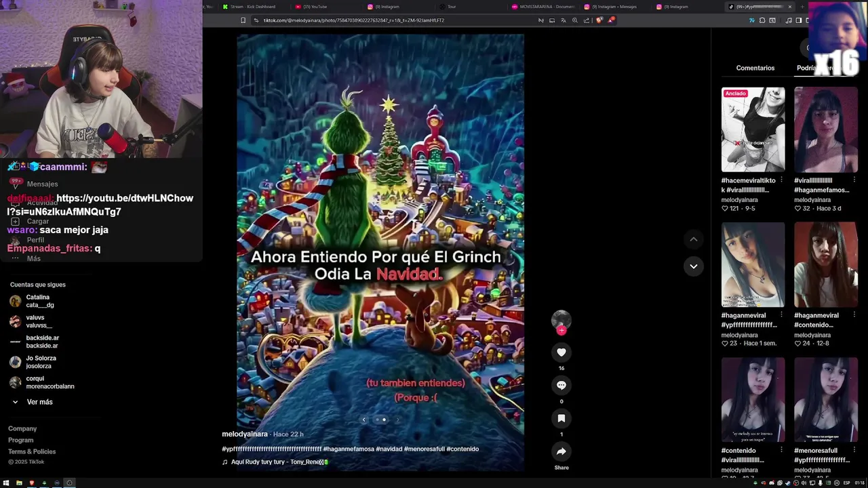
Task: Click the volume speaker tray icon
Action: click(804, 483)
